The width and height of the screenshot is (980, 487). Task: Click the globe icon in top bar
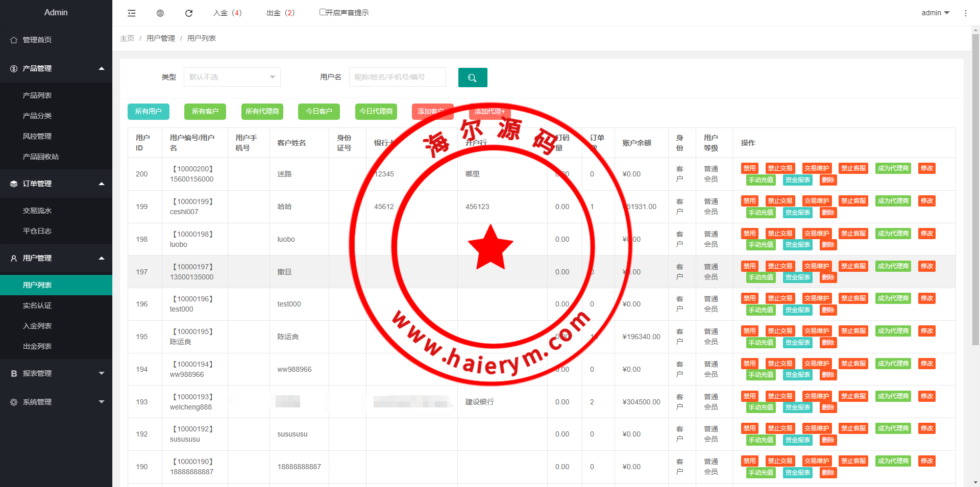click(x=160, y=13)
